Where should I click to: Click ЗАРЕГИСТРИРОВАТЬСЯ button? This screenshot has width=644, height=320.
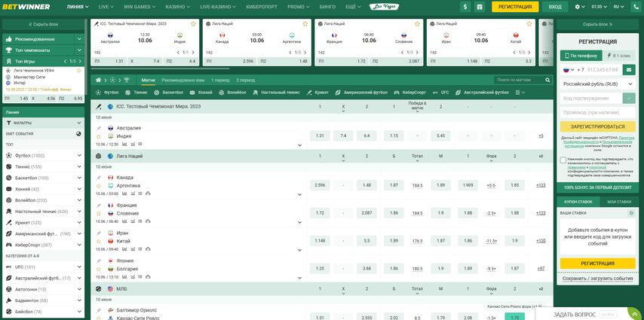(x=597, y=126)
